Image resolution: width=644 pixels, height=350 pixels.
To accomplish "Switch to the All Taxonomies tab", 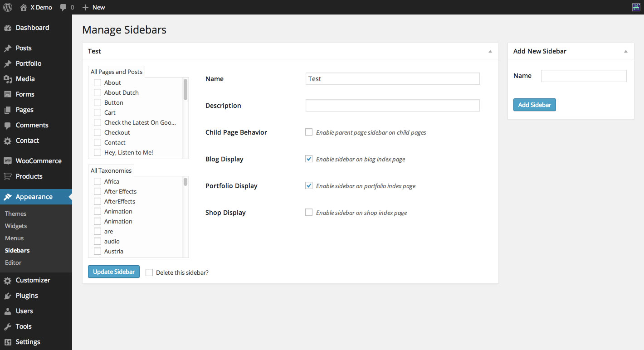I will (x=111, y=170).
